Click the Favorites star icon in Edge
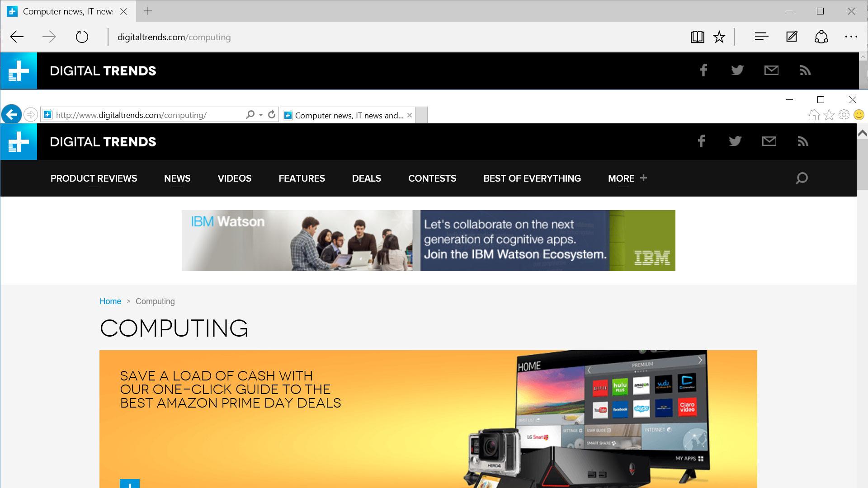Viewport: 868px width, 488px height. (720, 37)
